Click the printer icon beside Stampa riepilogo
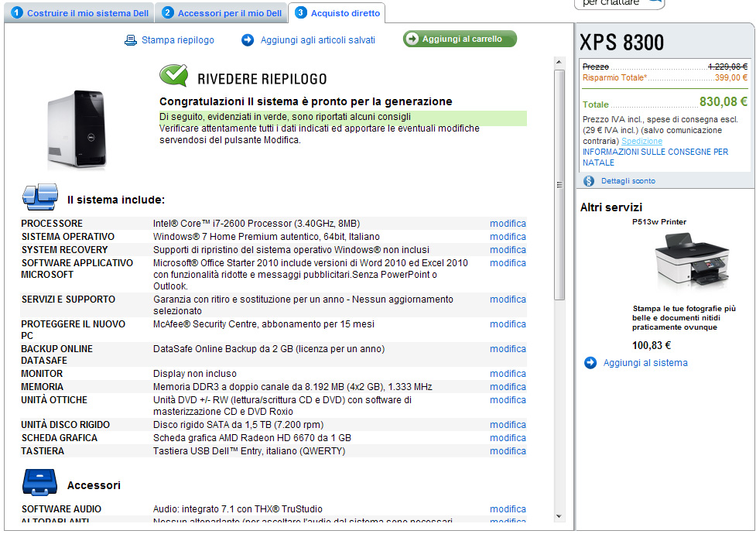This screenshot has height=534, width=756. pos(130,40)
